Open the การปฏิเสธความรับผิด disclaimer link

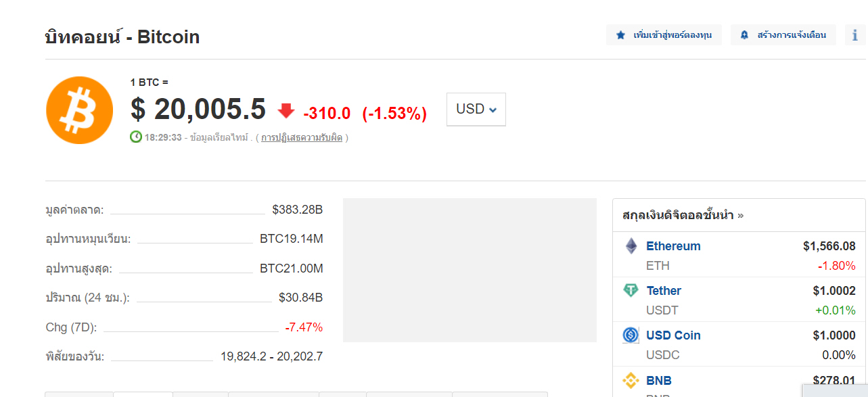(302, 137)
